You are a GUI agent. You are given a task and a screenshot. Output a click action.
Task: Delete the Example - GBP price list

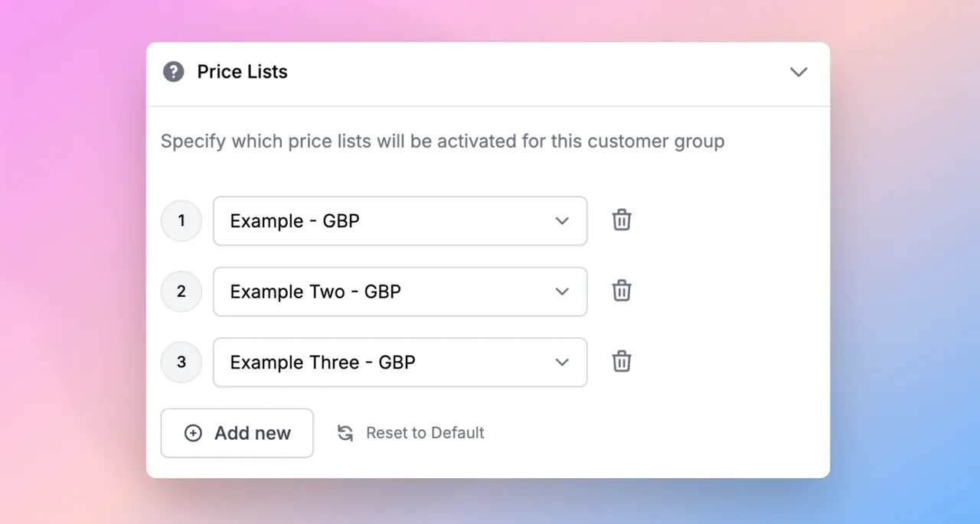[x=621, y=220]
